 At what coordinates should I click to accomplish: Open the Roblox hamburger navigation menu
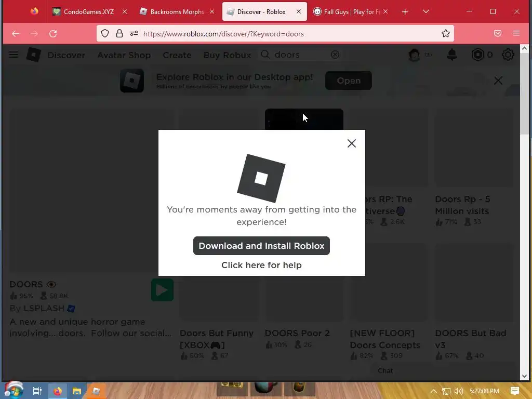tap(13, 55)
